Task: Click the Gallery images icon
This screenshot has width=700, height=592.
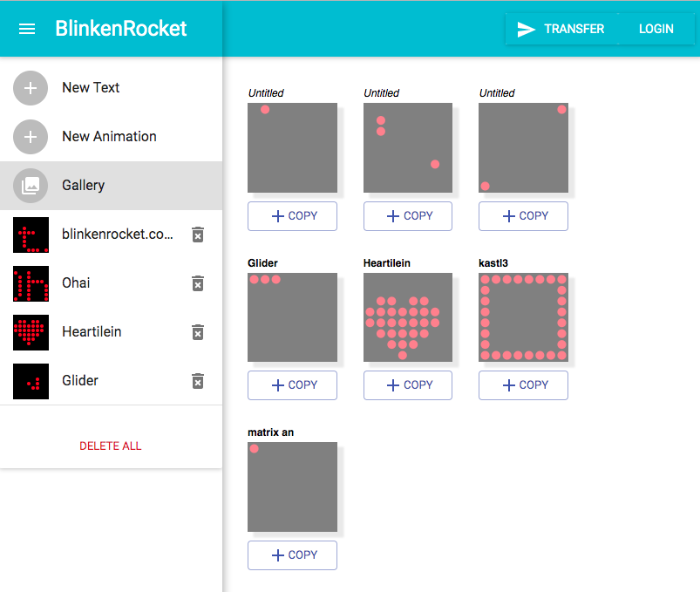Action: 31,186
